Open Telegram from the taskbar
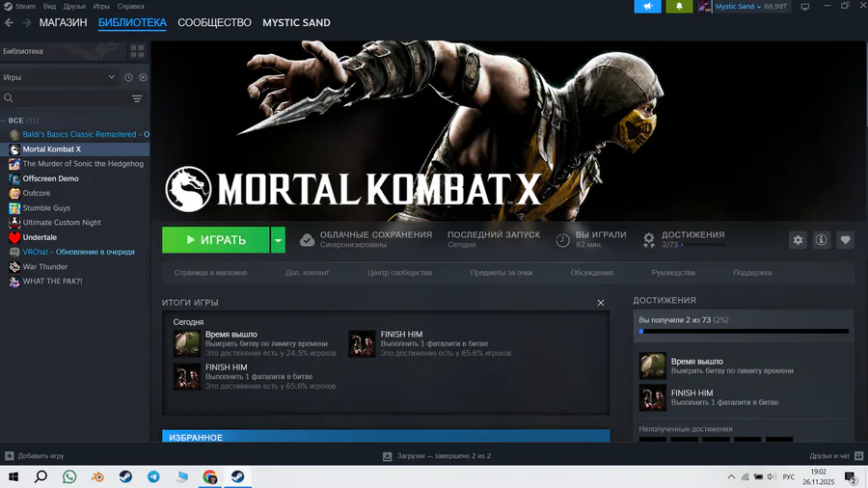This screenshot has height=488, width=868. (153, 476)
